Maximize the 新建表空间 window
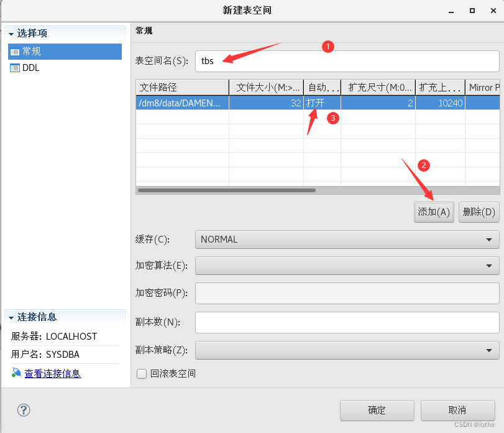The height and width of the screenshot is (433, 504). tap(472, 11)
